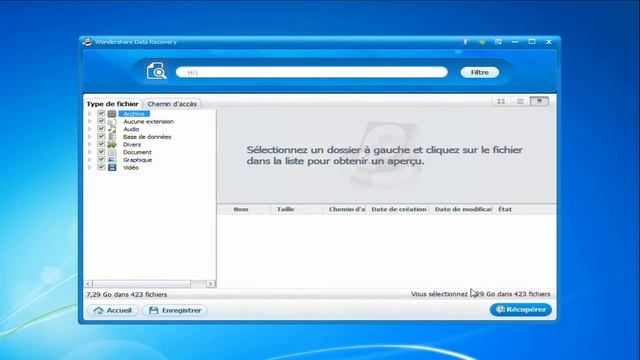Click the scan search magnifier icon
Screen dimensions: 640x360
point(157,71)
